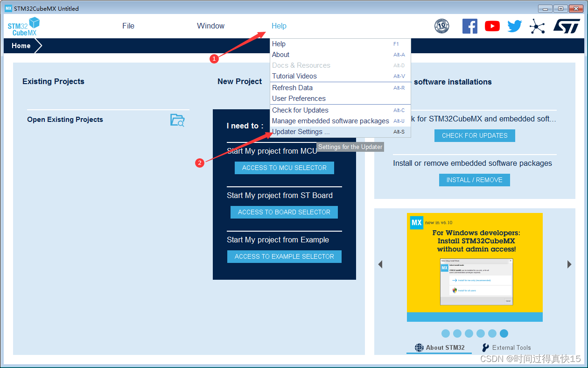The height and width of the screenshot is (368, 588).
Task: Choose Tutorial Videos from the Help menu
Action: click(x=341, y=76)
